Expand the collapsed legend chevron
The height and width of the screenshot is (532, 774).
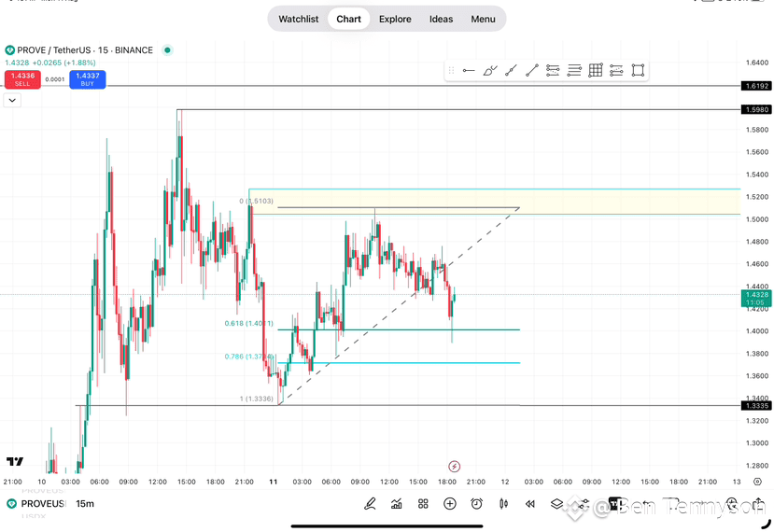pyautogui.click(x=12, y=100)
